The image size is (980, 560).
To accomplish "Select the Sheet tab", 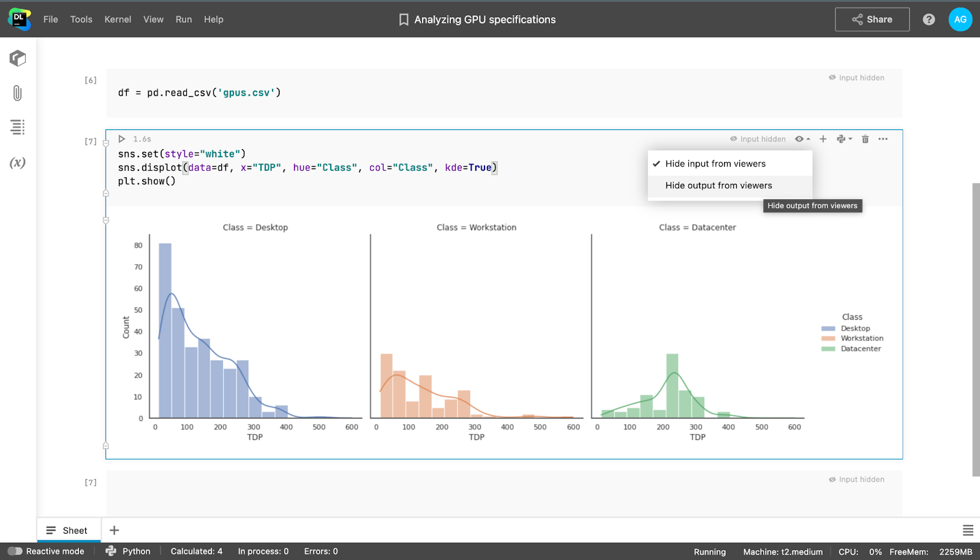I will [68, 531].
